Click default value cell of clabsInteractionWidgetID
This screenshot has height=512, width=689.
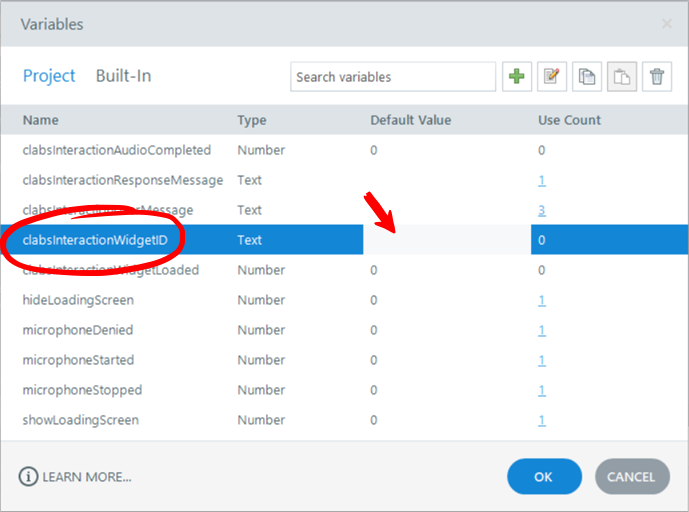(446, 240)
